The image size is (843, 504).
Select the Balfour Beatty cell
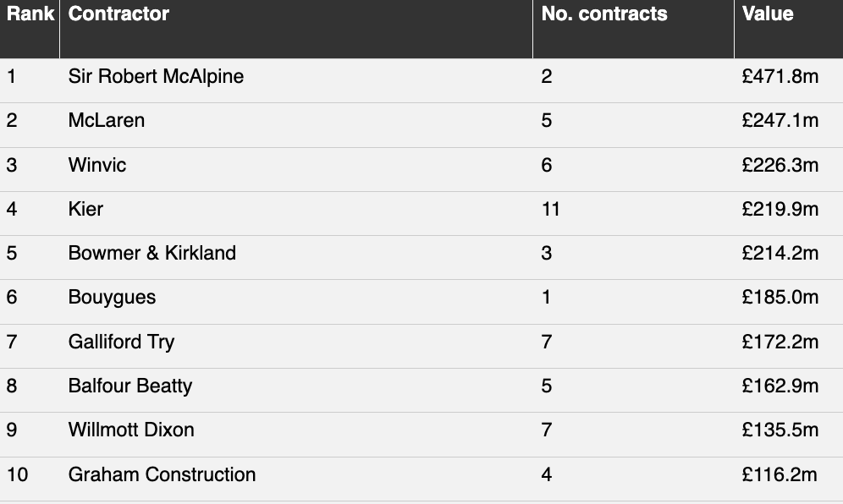130,386
